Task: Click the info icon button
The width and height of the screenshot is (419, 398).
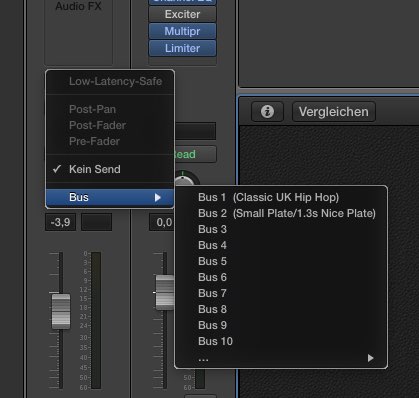Action: coord(267,112)
